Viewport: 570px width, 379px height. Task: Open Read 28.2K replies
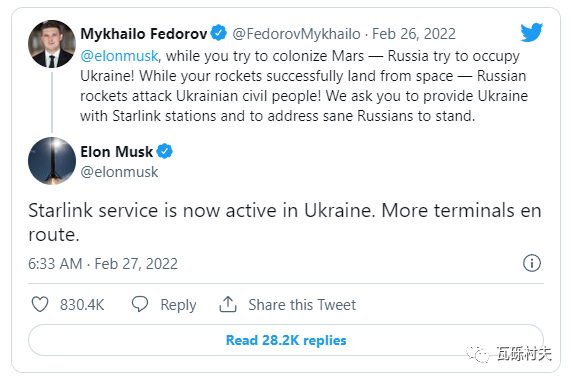pyautogui.click(x=286, y=340)
